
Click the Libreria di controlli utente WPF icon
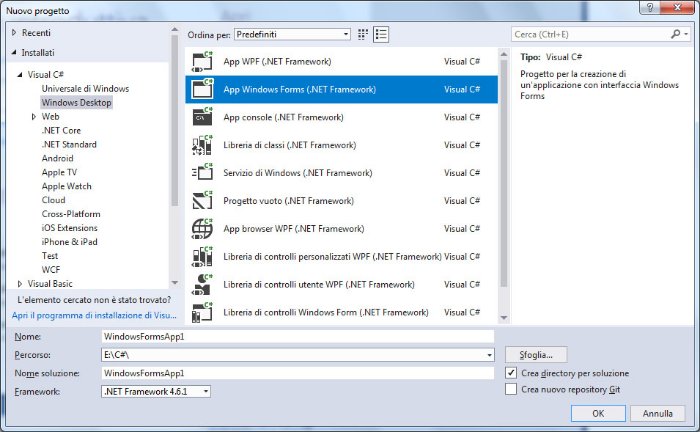point(202,284)
